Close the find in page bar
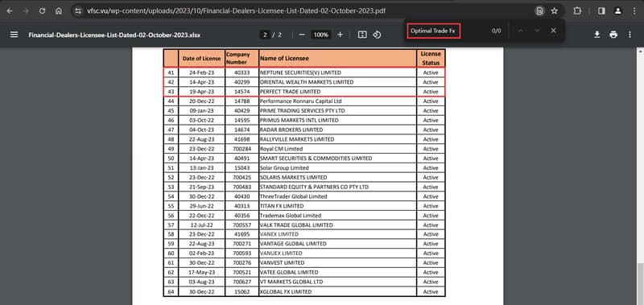Viewport: 644px width, 305px height. (x=553, y=31)
